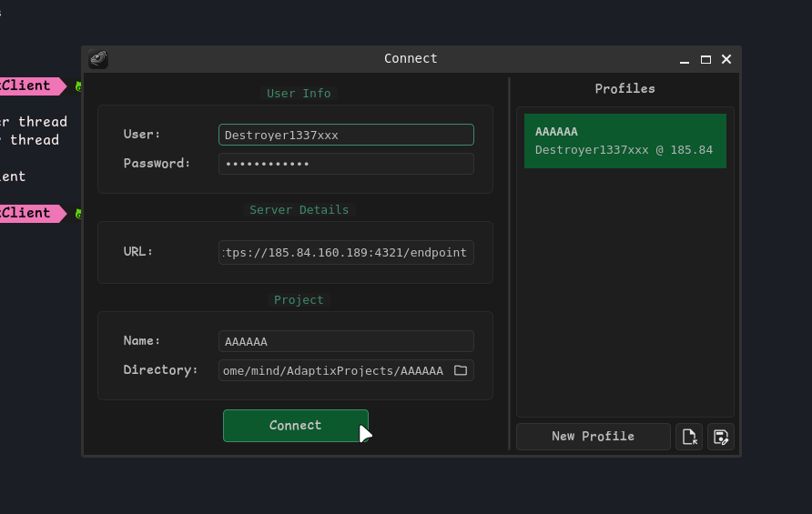Minimize the Connect dialog window
Viewport: 812px width, 514px height.
(685, 60)
